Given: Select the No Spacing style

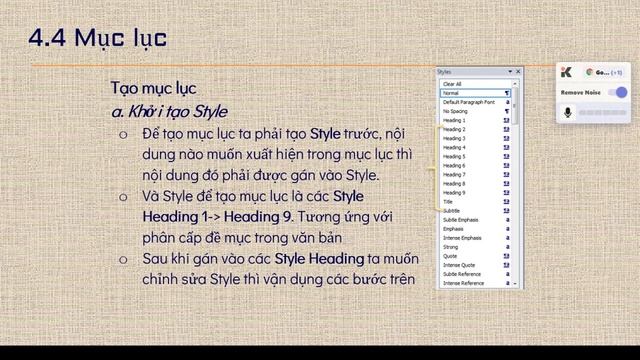Looking at the screenshot, I should (476, 111).
